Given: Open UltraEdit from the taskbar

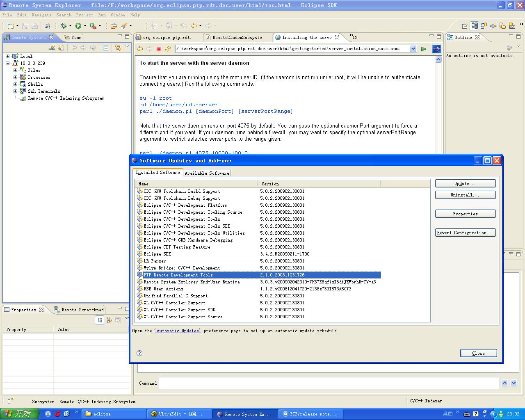Looking at the screenshot, I should (x=180, y=414).
